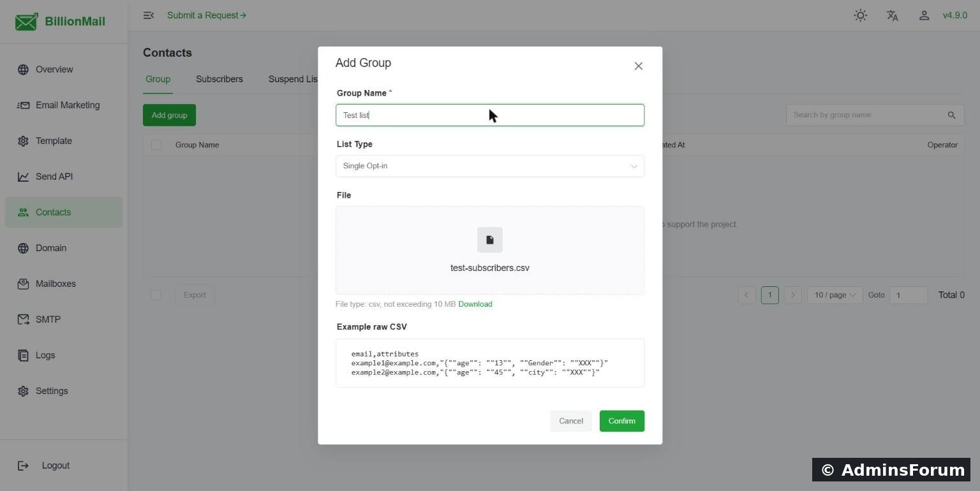Close the Add Group dialog

[x=638, y=66]
